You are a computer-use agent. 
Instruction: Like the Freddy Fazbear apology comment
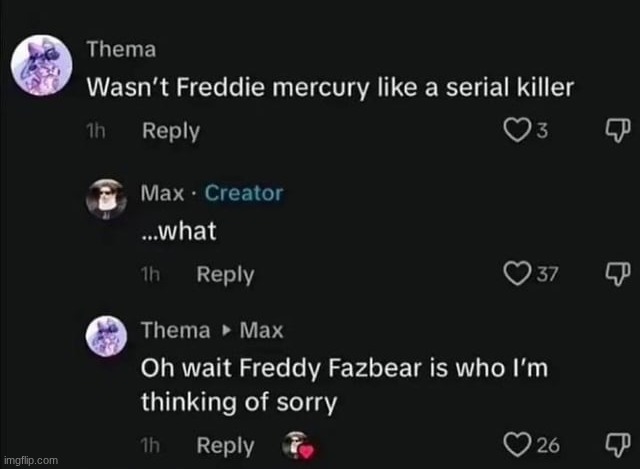518,446
